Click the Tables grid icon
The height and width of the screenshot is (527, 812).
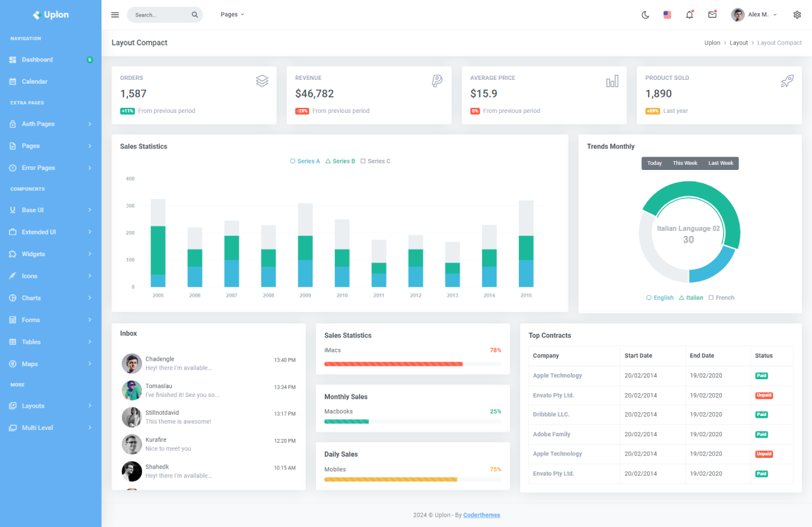point(13,342)
